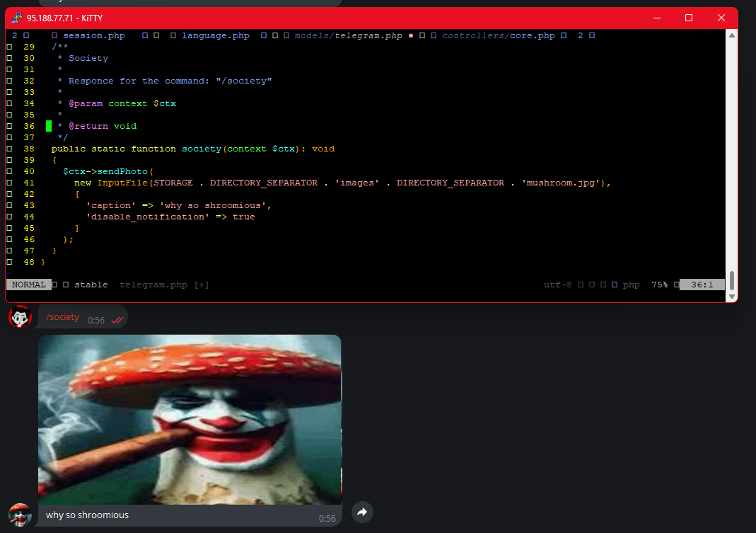Click the sign column marker on line 43
756x533 pixels.
9,205
